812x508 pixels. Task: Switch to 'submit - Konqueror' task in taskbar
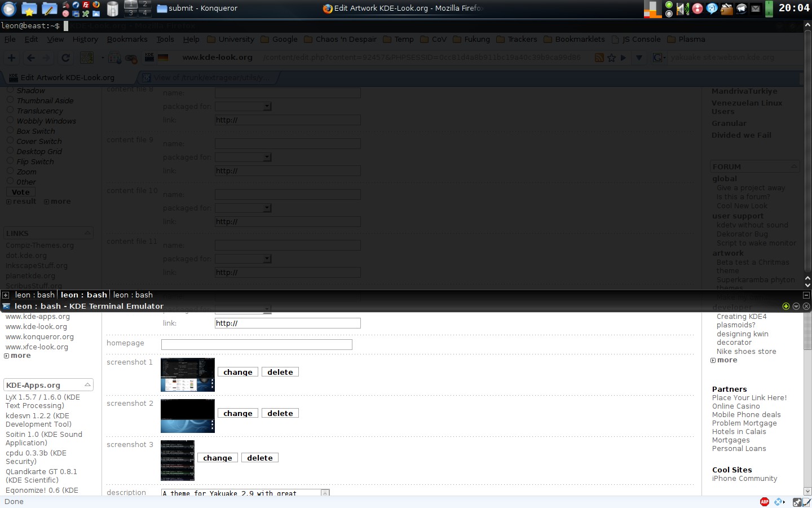197,8
